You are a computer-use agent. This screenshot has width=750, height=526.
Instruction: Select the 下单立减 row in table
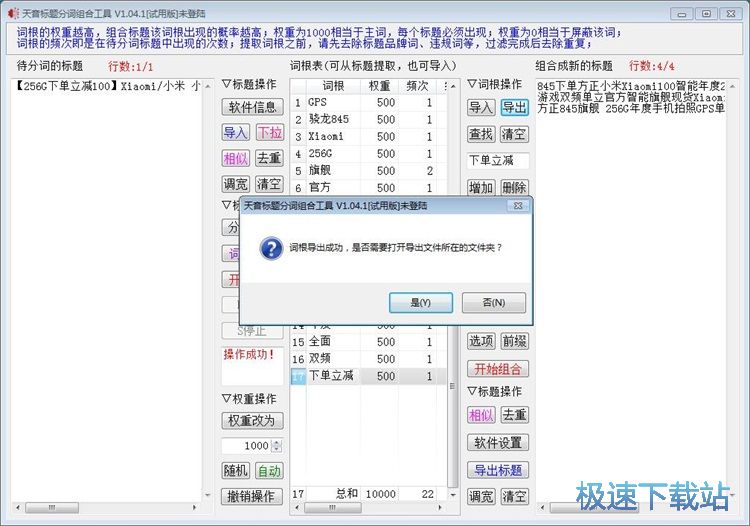(369, 376)
